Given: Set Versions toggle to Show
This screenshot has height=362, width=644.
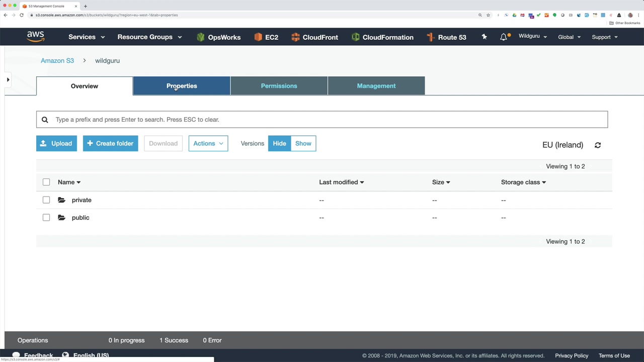Looking at the screenshot, I should tap(303, 143).
